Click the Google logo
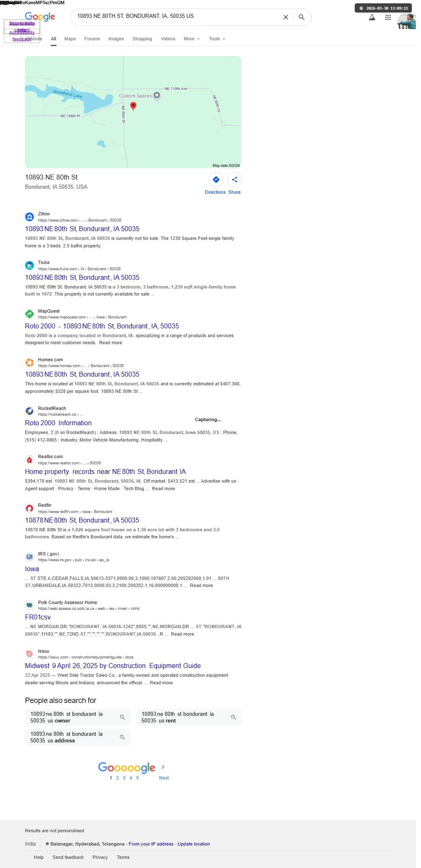 coord(40,17)
